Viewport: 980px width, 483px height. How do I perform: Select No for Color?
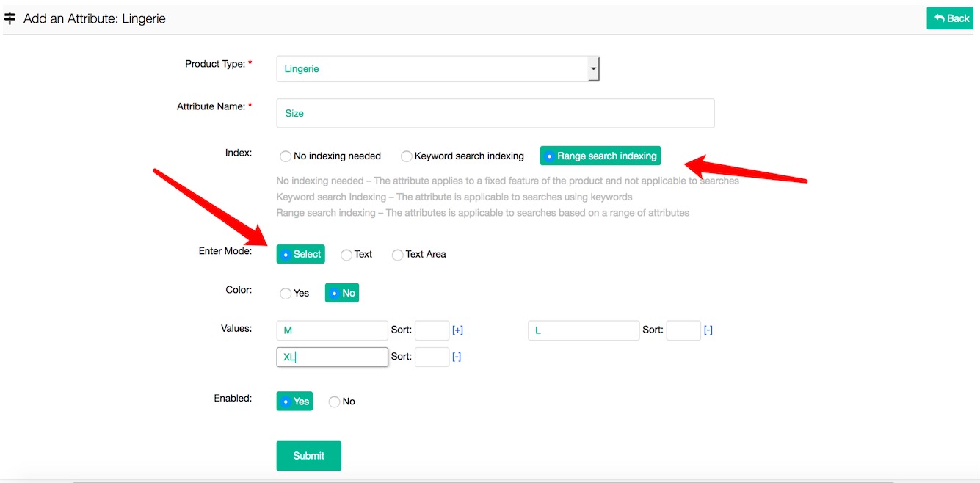[x=341, y=293]
